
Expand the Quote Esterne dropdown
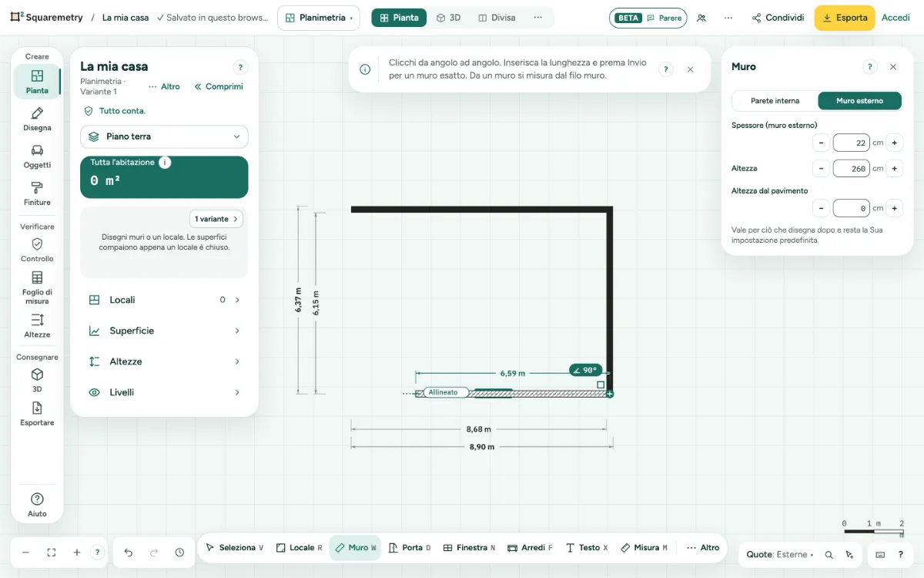780,554
